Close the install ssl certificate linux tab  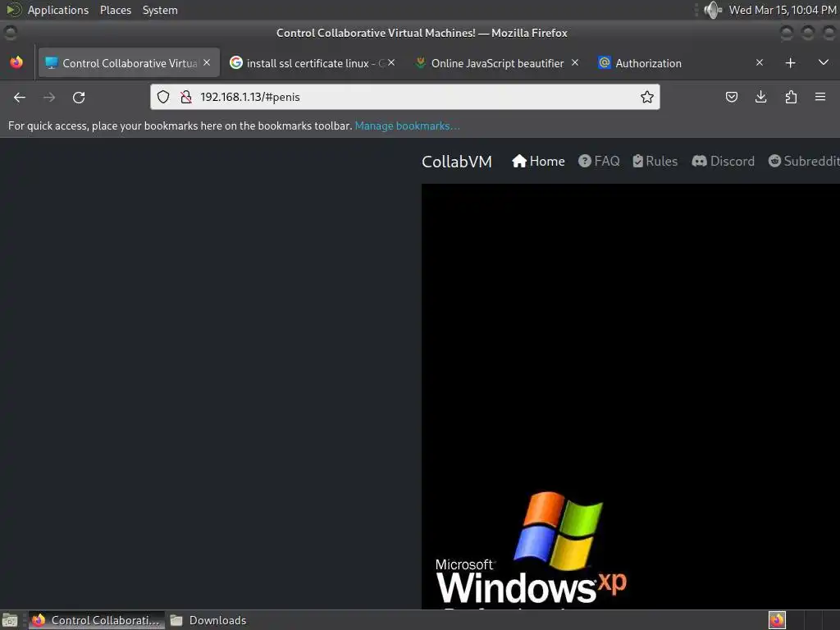[x=391, y=62]
